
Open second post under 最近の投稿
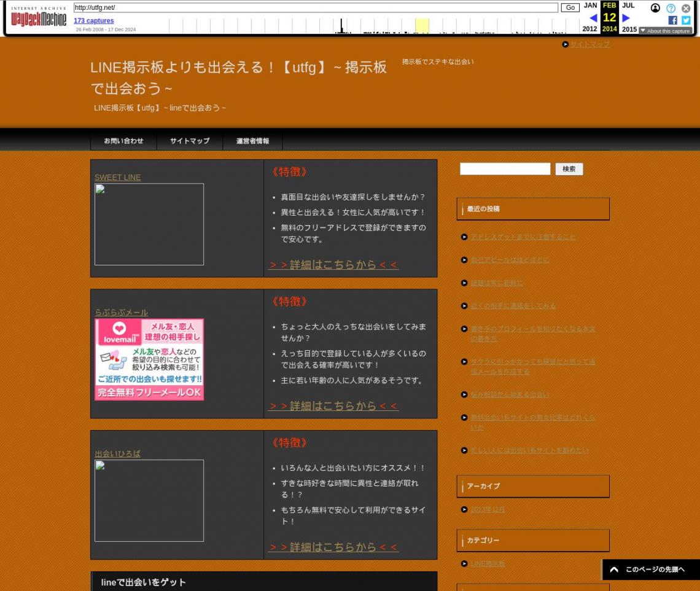pyautogui.click(x=510, y=260)
